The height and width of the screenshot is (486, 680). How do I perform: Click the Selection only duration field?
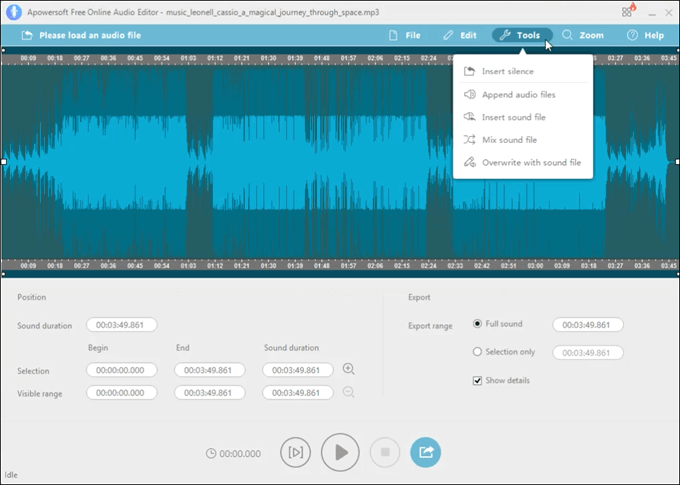[x=588, y=353]
